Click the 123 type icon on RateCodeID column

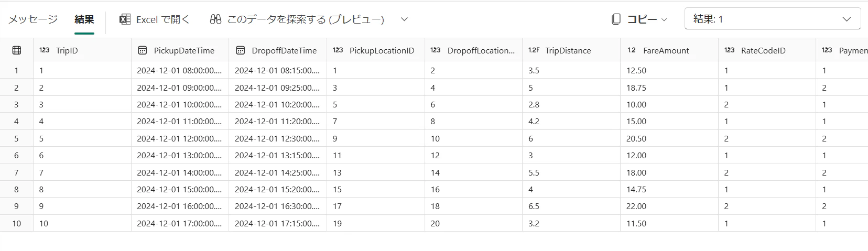click(x=729, y=50)
